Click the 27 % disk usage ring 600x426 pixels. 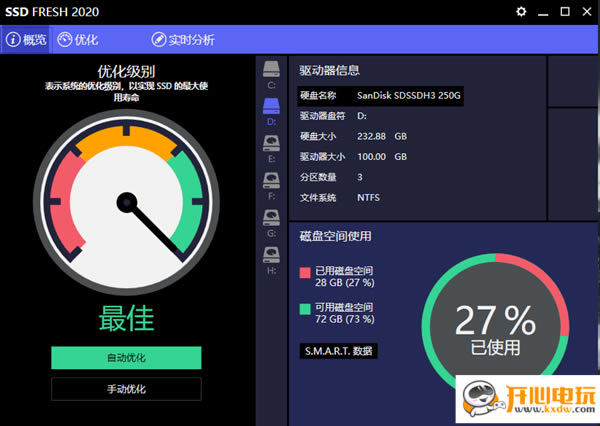coord(495,326)
